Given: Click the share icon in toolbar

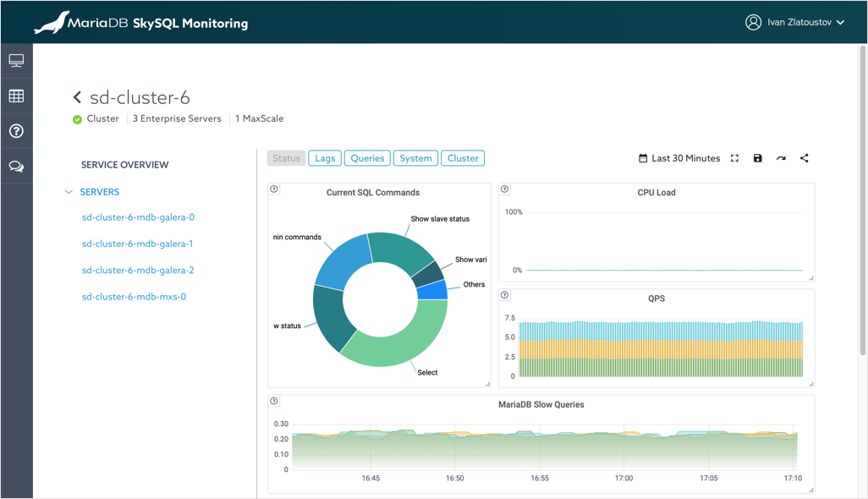Looking at the screenshot, I should click(804, 158).
